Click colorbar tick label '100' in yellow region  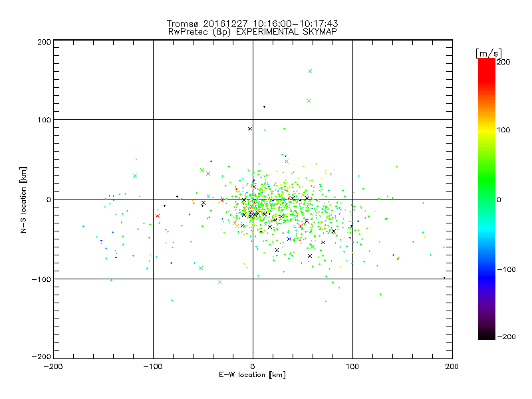pos(503,130)
